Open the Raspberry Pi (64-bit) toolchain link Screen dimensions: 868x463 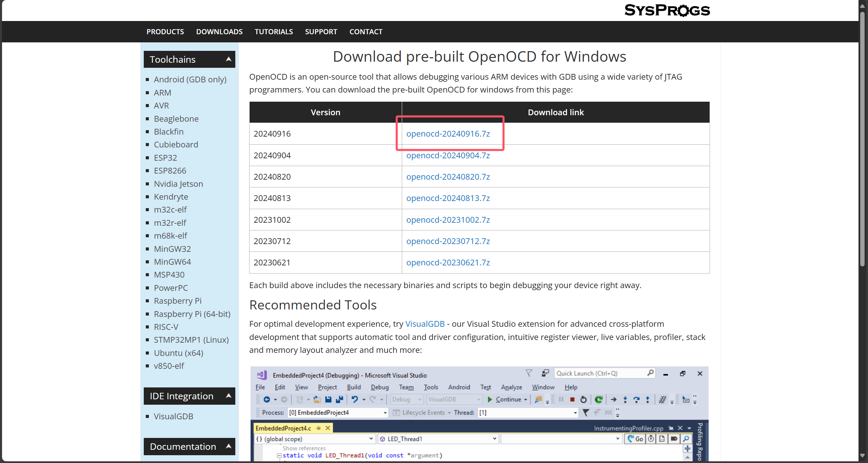pyautogui.click(x=192, y=314)
